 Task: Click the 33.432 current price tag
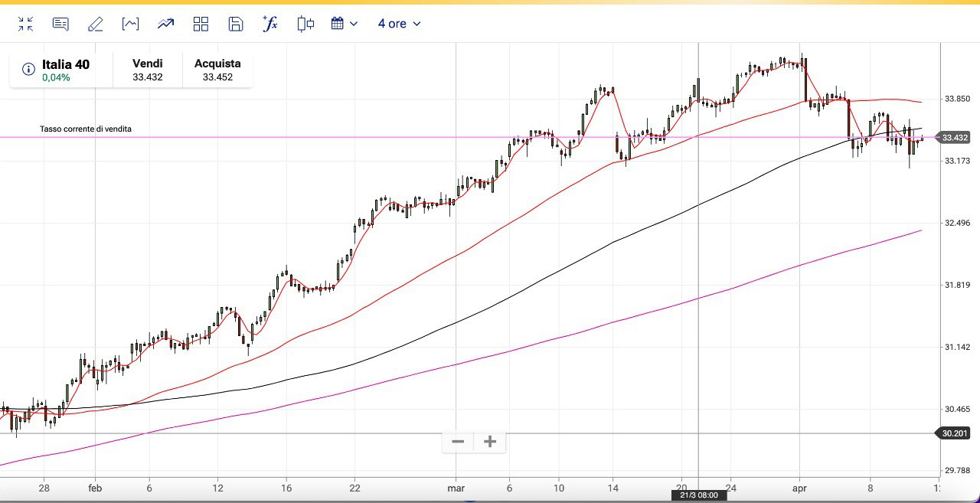(955, 138)
